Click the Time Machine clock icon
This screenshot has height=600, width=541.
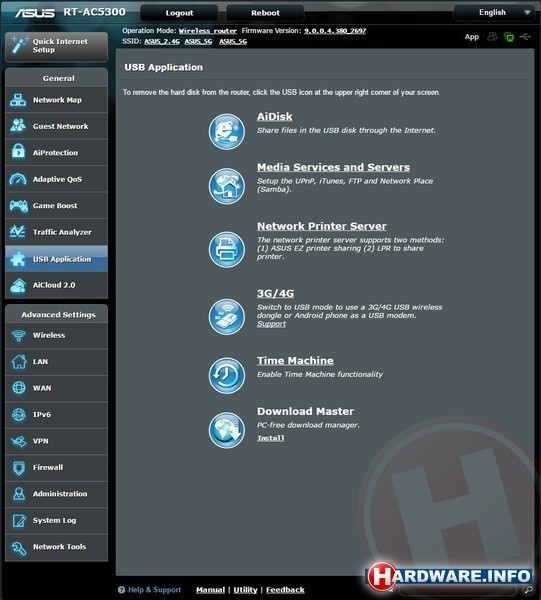(227, 375)
